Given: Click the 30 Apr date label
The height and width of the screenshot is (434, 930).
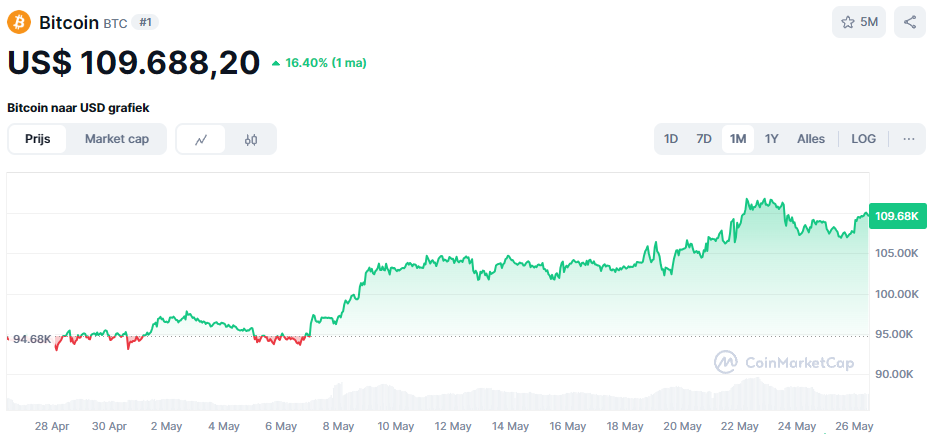Looking at the screenshot, I should (x=110, y=426).
